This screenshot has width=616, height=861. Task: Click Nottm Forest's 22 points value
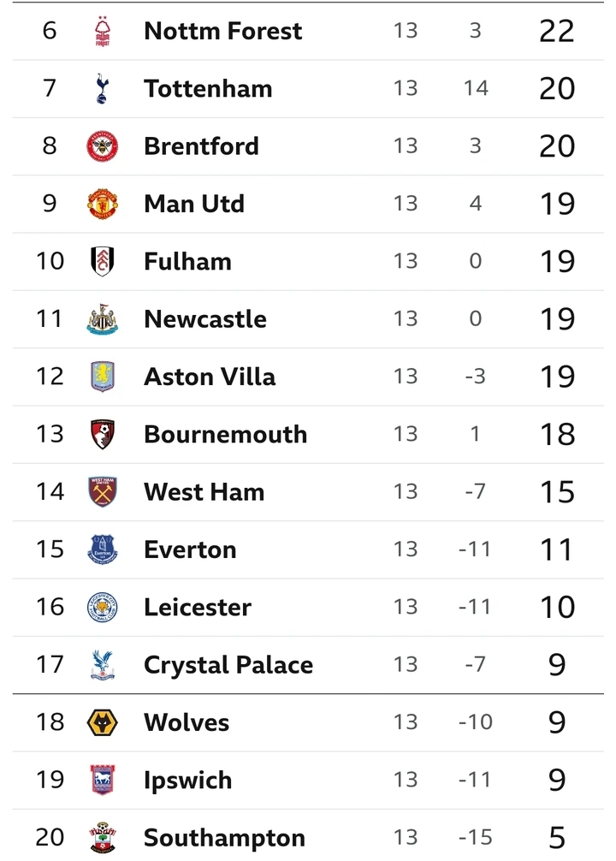pyautogui.click(x=557, y=32)
